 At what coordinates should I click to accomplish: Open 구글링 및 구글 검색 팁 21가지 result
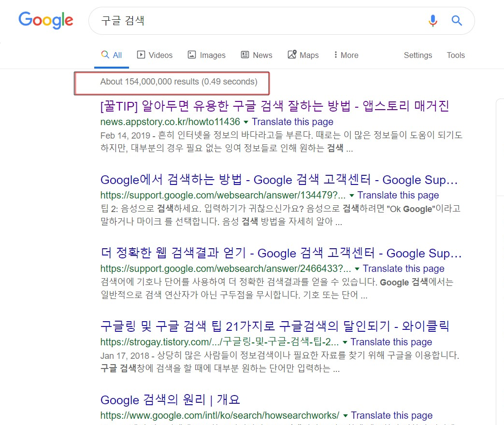point(274,326)
